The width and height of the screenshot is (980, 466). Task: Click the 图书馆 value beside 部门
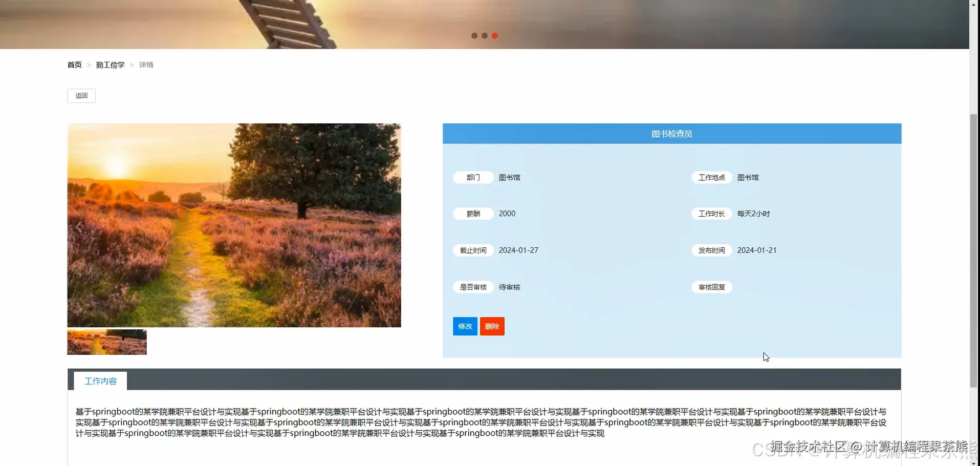tap(510, 178)
